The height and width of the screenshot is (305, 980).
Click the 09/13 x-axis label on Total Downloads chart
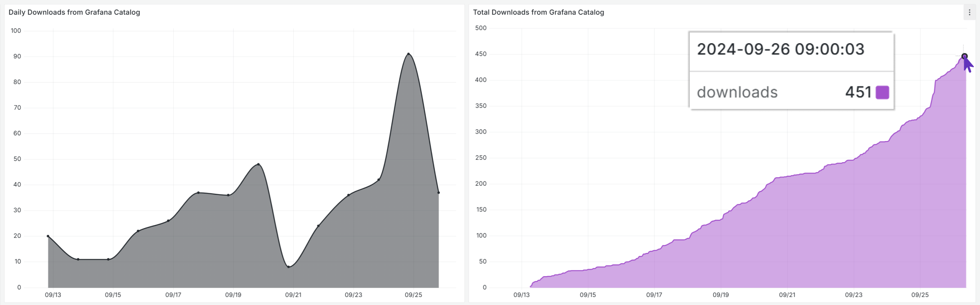(521, 295)
